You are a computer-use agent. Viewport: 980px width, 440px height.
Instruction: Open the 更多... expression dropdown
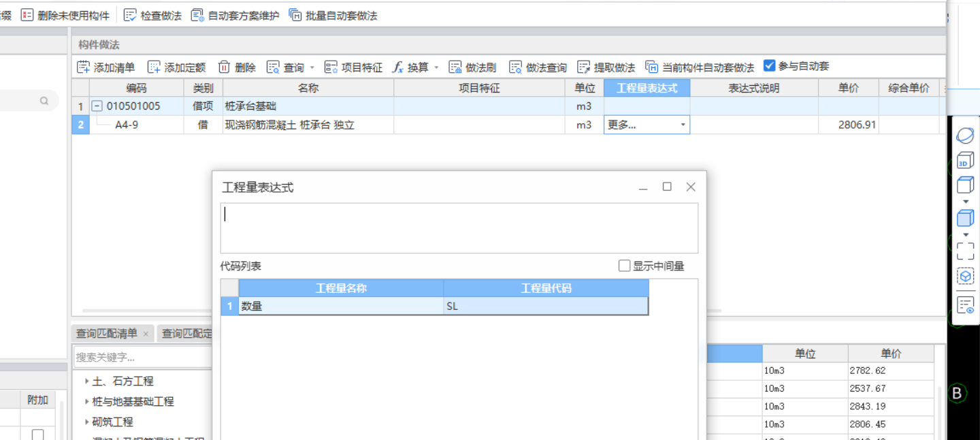pyautogui.click(x=683, y=125)
